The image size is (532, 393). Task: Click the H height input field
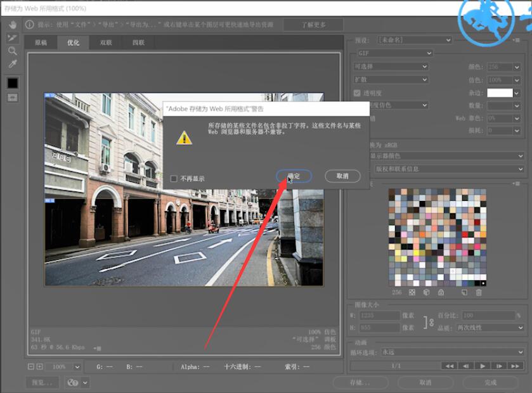[x=379, y=328]
